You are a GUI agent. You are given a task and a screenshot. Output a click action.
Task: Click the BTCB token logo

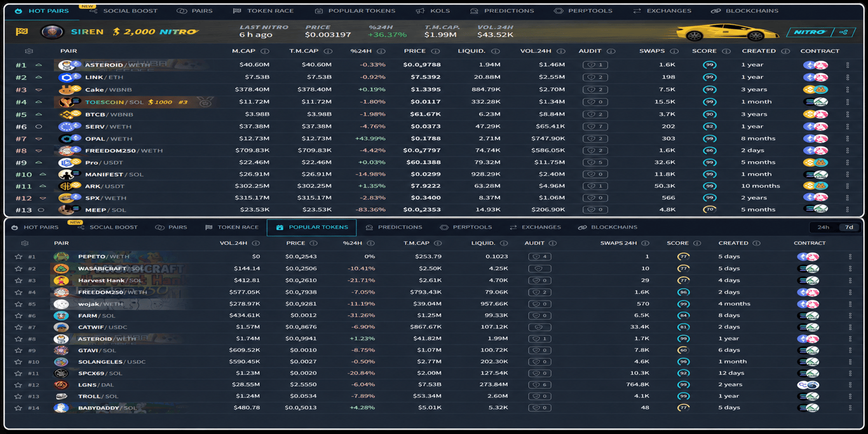[67, 114]
